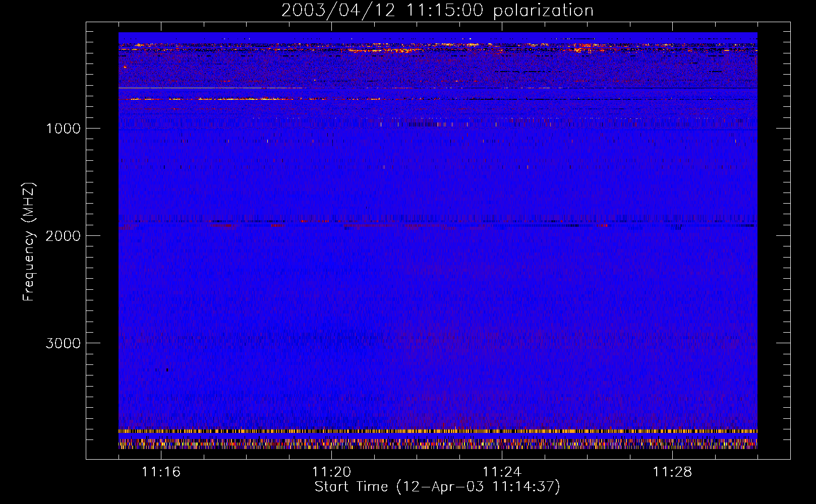Click the 11:20 time tick label
This screenshot has width=816, height=504.
pyautogui.click(x=331, y=472)
